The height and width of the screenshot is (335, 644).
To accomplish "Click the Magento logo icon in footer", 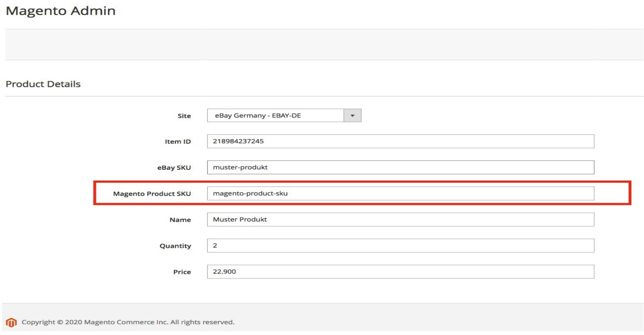I will coord(11,322).
